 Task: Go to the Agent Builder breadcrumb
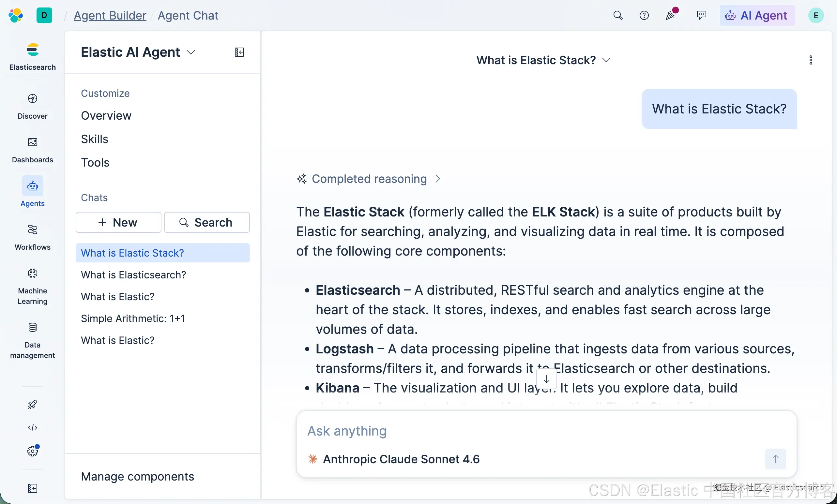(110, 15)
